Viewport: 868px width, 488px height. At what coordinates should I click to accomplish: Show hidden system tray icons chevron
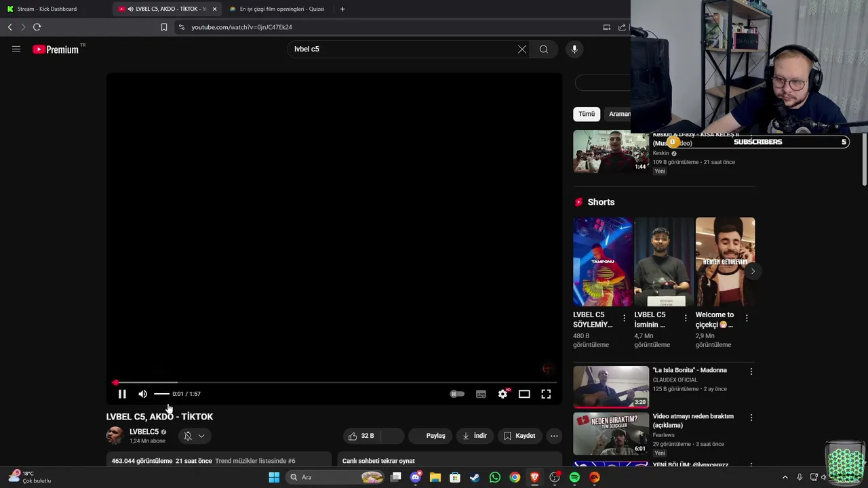coord(785,477)
